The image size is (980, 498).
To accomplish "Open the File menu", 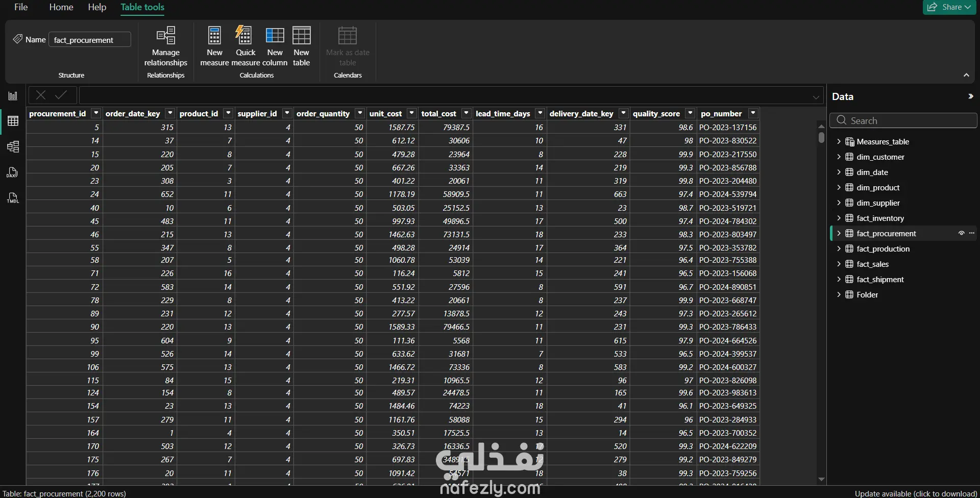I will coord(21,7).
